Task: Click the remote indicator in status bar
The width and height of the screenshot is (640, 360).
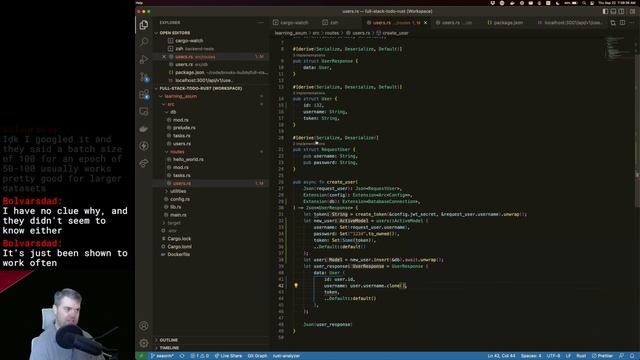Action: [141, 356]
